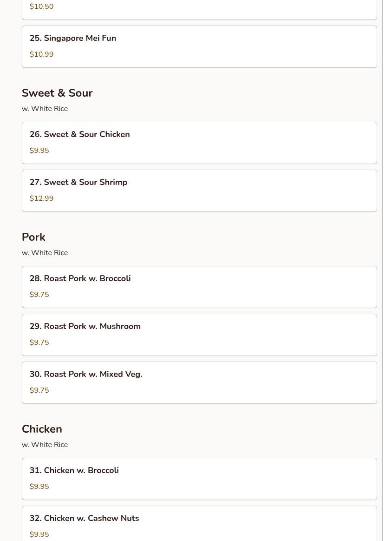
Task: Click "w. White Rice" note under Chicken
Action: pos(45,445)
